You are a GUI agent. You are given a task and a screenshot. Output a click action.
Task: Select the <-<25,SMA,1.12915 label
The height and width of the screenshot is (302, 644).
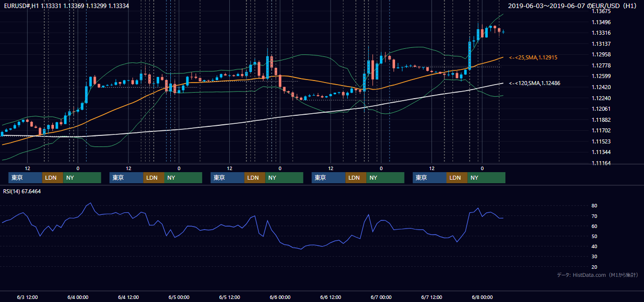coord(533,58)
